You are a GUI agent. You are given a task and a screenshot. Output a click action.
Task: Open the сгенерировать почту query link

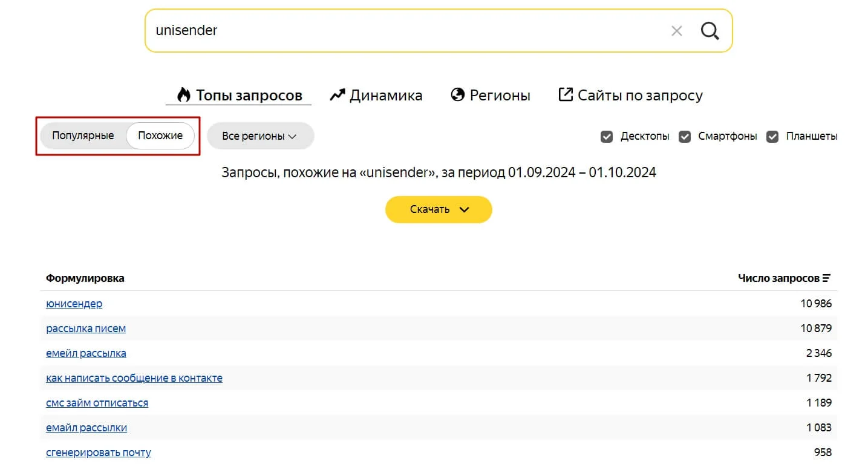click(x=99, y=453)
